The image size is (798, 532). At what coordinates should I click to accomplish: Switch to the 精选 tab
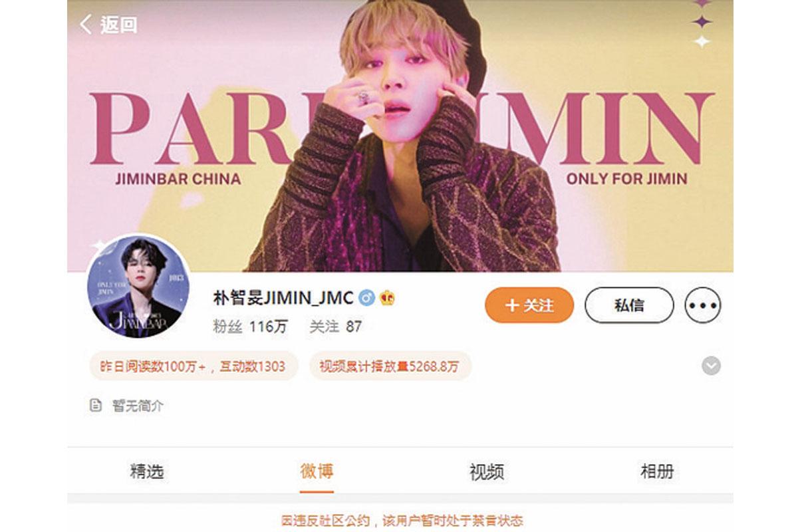(147, 472)
